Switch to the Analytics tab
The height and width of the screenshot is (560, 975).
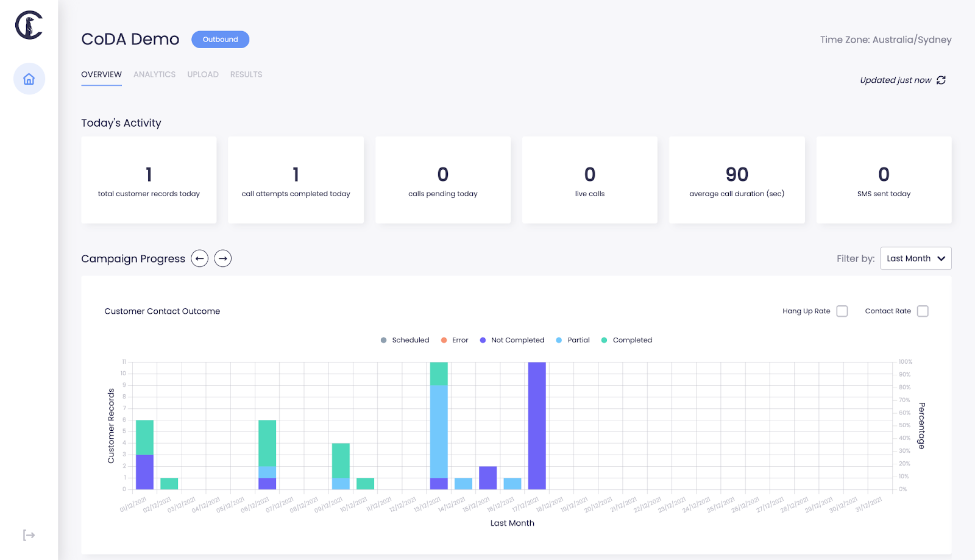154,74
